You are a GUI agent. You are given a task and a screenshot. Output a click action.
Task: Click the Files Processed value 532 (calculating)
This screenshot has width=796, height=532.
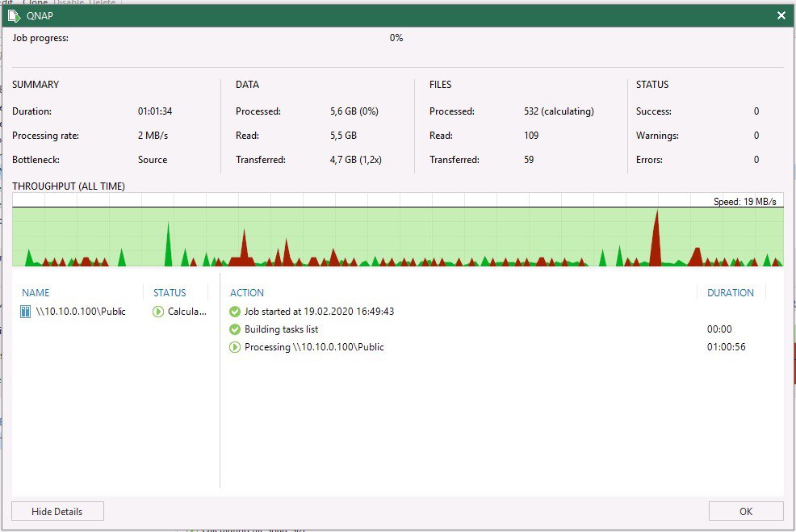click(559, 111)
